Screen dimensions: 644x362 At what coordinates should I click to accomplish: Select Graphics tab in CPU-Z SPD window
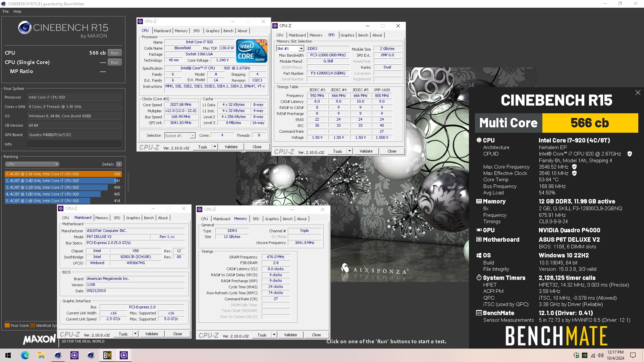[x=347, y=35]
